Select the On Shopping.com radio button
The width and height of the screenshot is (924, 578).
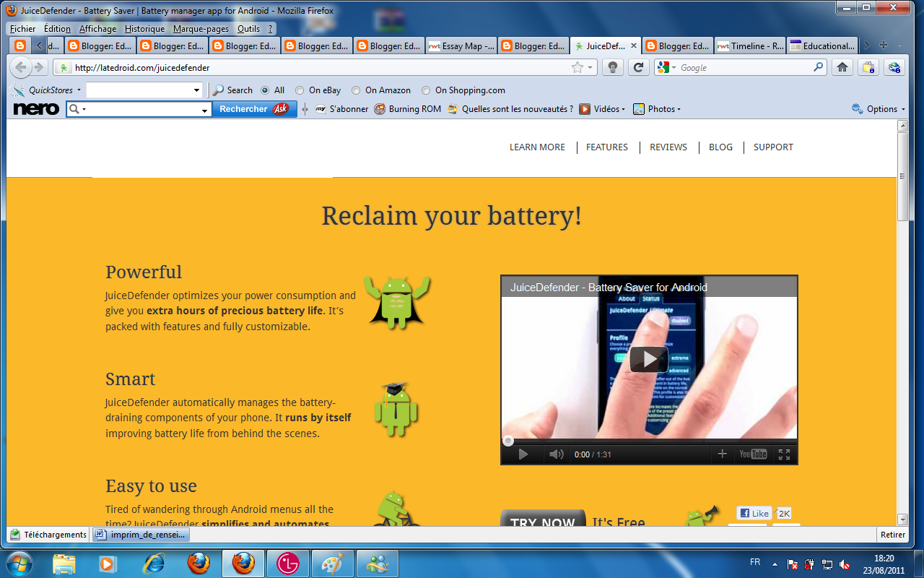click(426, 90)
